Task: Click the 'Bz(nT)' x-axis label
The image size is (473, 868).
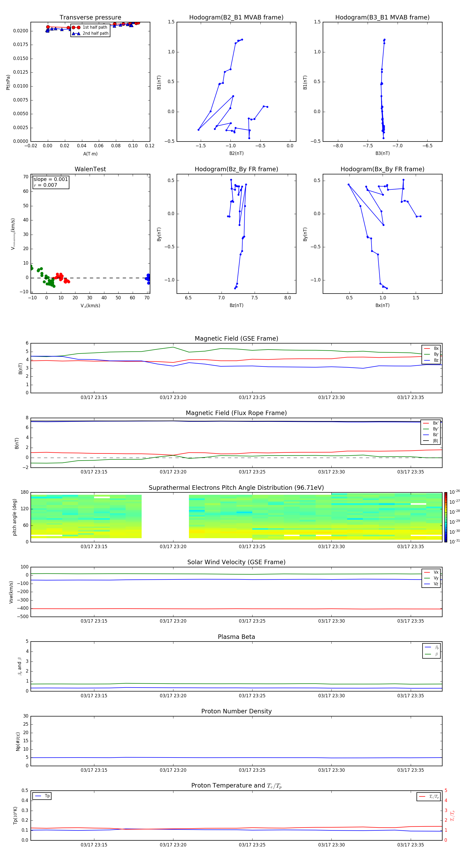Action: point(236,305)
